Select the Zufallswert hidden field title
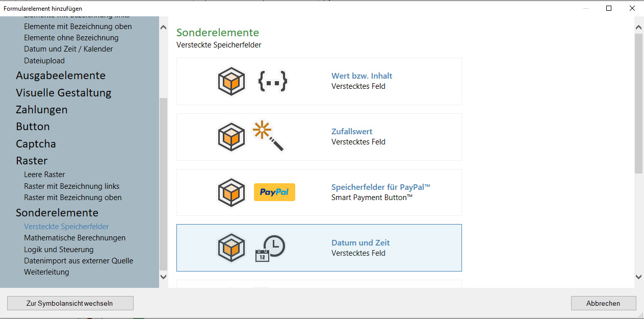This screenshot has height=319, width=644. click(x=352, y=132)
